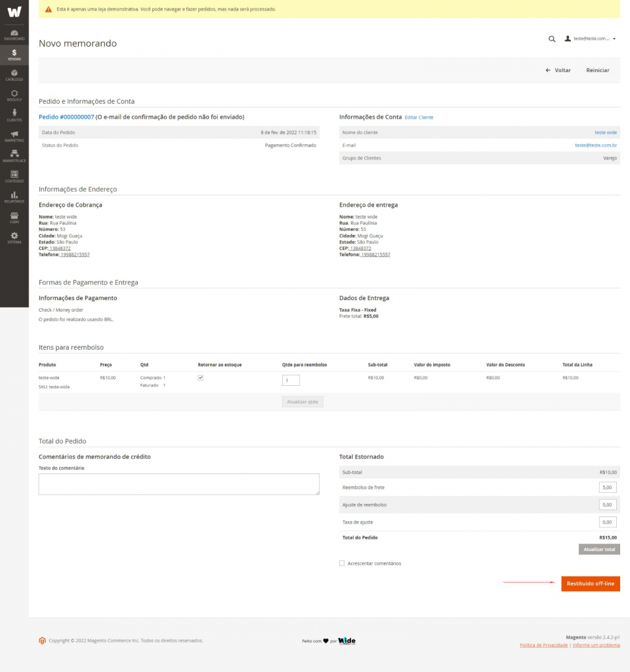Click the warning triangle in demo notice
The height and width of the screenshot is (672, 630).
(x=49, y=9)
